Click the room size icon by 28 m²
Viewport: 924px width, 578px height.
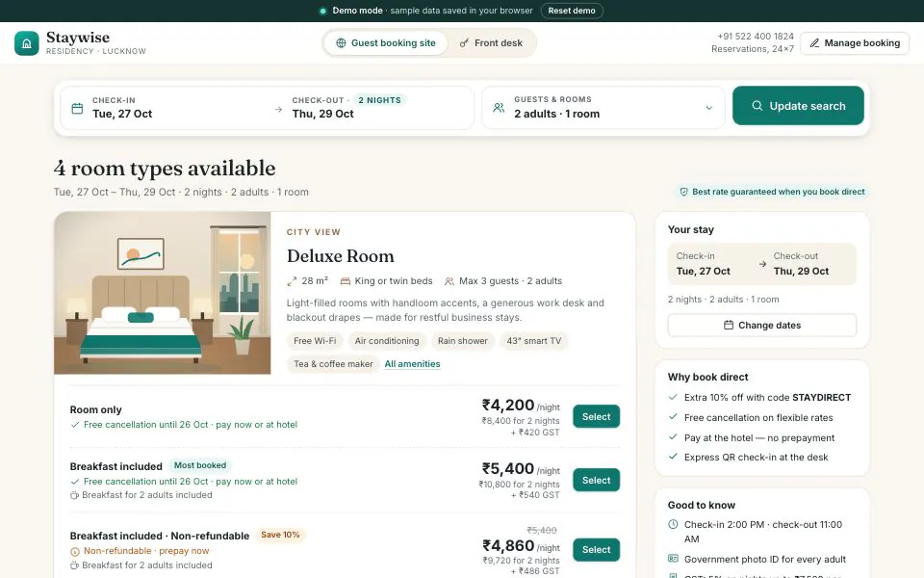(292, 281)
